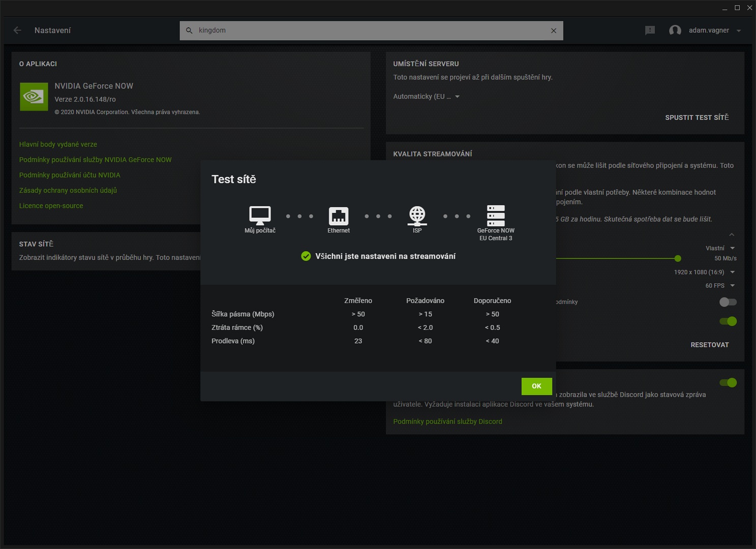Viewport: 756px width, 549px height.
Task: Click SPUSTIT TEST SÍTĚ button
Action: (697, 117)
